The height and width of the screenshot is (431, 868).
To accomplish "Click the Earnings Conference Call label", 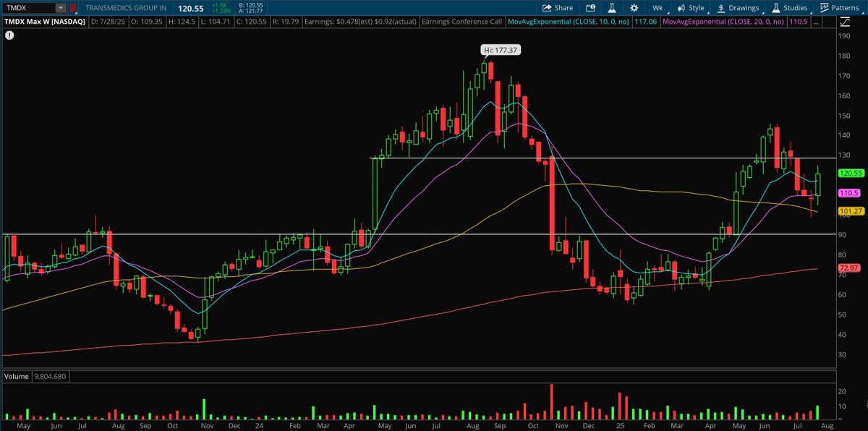I will point(462,22).
